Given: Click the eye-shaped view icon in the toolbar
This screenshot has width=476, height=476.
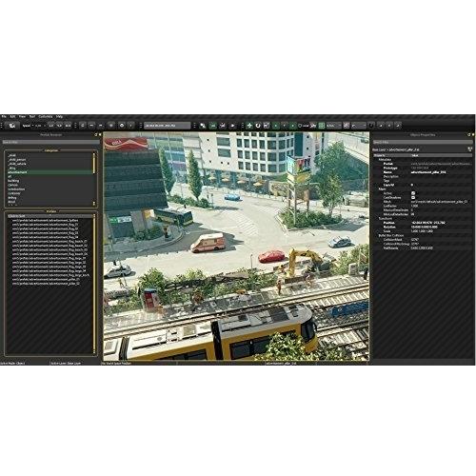Looking at the screenshot, I should coord(122,126).
